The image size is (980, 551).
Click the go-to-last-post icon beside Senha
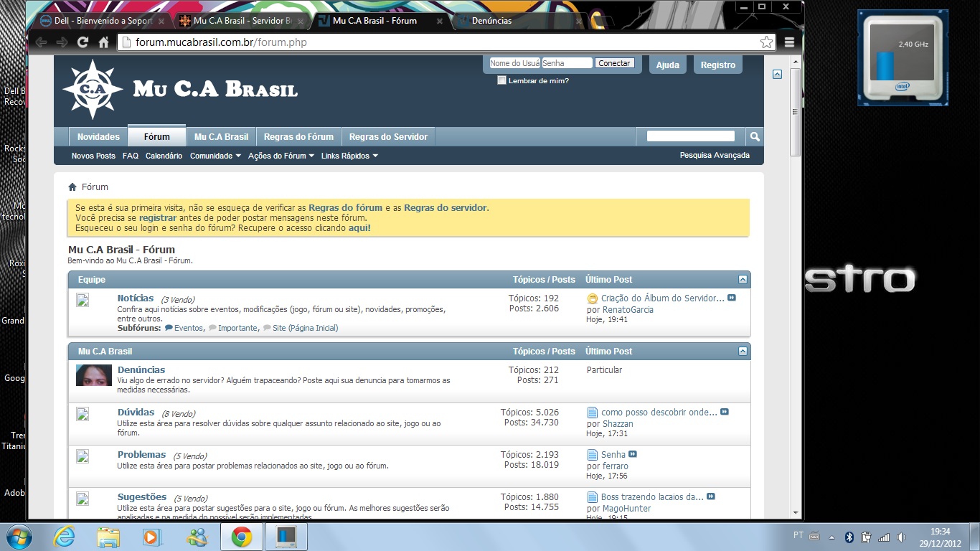(x=633, y=454)
